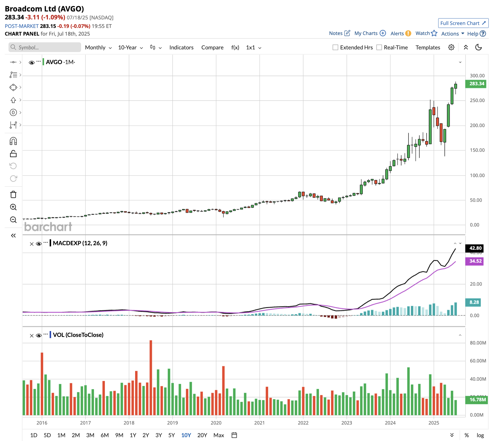Toggle log scale button
Image resolution: width=504 pixels, height=441 pixels.
pos(480,435)
